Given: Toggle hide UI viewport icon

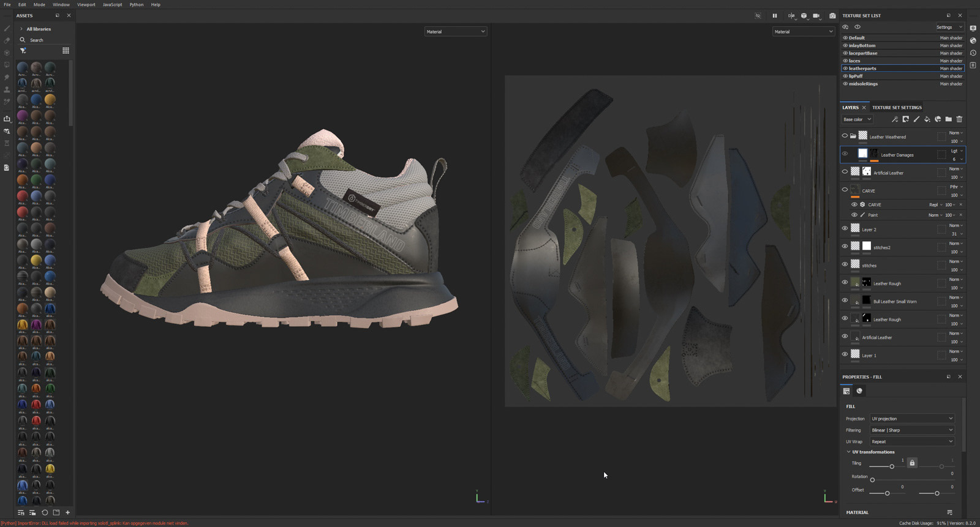Looking at the screenshot, I should [758, 16].
